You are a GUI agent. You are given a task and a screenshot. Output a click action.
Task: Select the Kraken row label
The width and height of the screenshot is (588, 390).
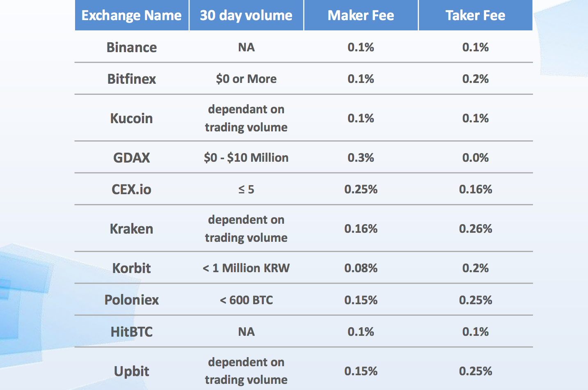pyautogui.click(x=131, y=229)
